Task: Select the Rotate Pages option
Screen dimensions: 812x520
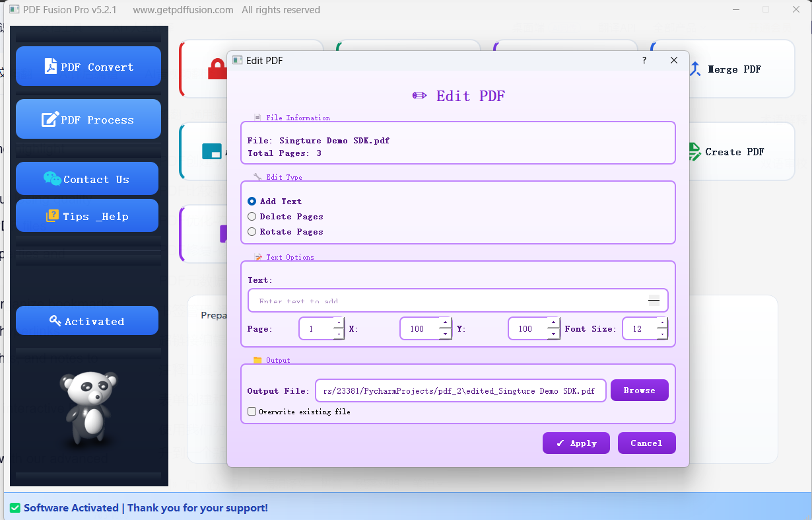Action: (x=252, y=231)
